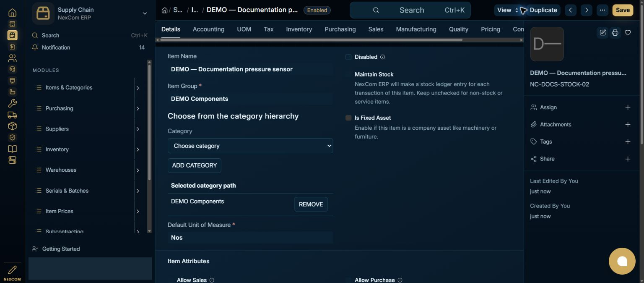Viewport: 644px width, 283px height.
Task: Open the 3D box icon in left rail
Action: [x=13, y=126]
